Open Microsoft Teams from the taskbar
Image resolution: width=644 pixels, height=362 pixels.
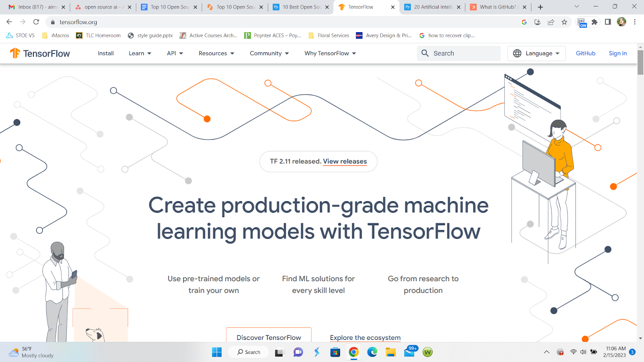(298, 352)
